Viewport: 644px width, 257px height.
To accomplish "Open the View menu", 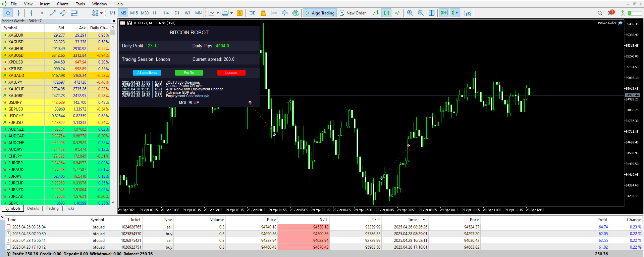I will [28, 4].
